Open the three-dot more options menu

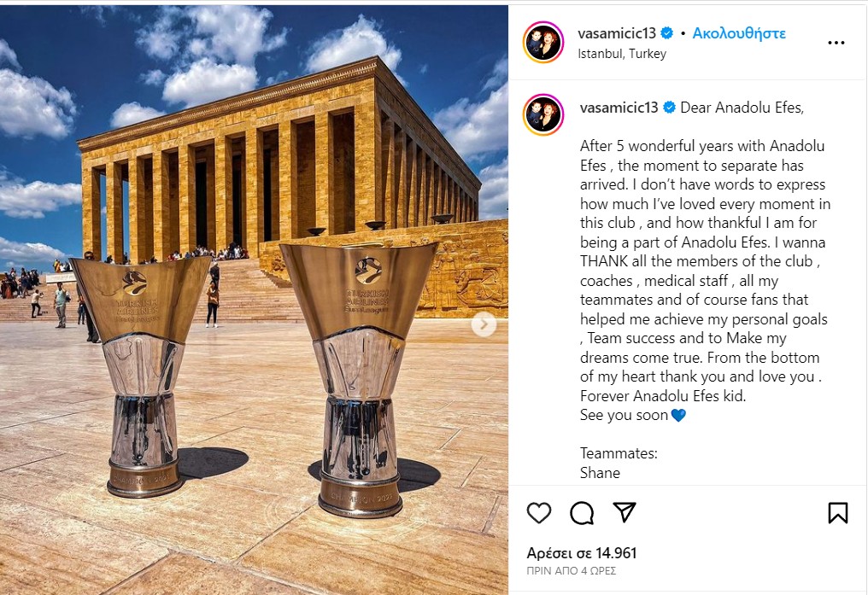click(x=836, y=43)
